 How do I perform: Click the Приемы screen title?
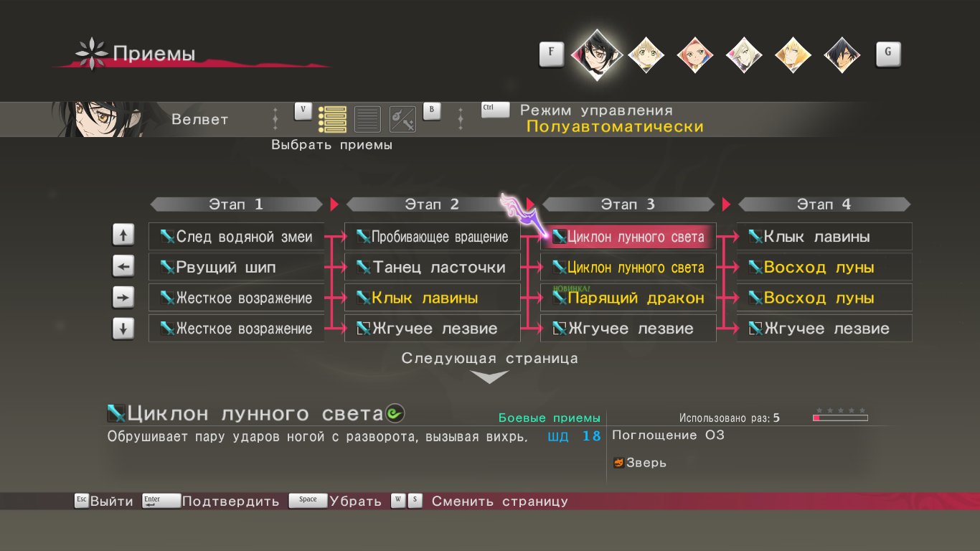[x=154, y=54]
